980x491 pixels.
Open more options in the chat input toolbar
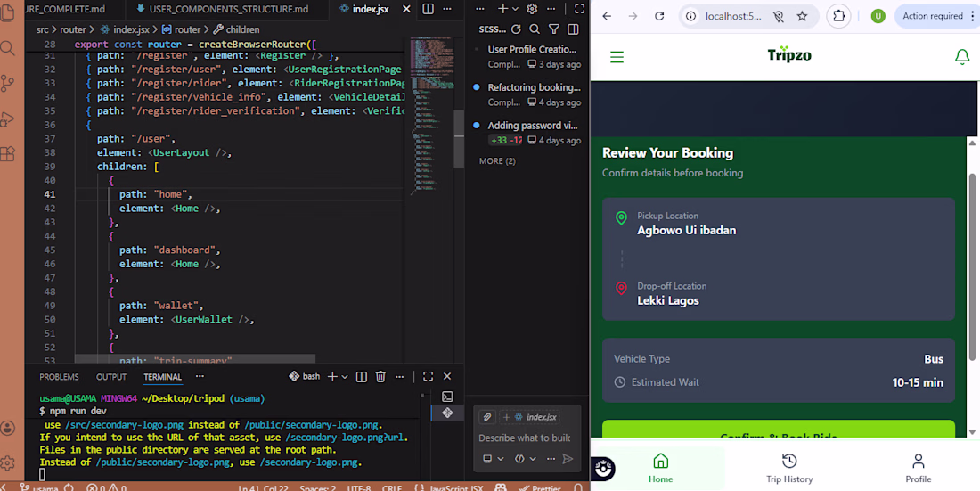pyautogui.click(x=551, y=459)
